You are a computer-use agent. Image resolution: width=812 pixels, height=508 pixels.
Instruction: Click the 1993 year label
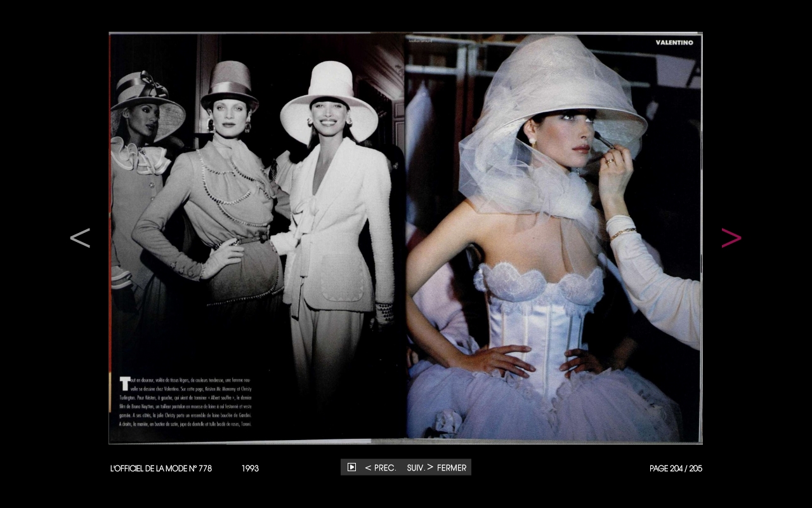coord(250,469)
